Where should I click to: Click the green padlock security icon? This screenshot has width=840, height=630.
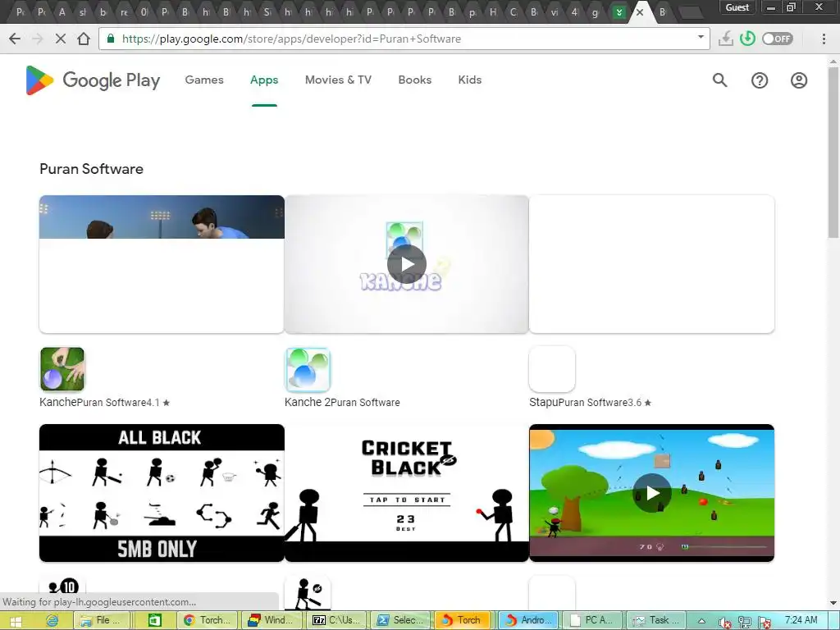[x=111, y=39]
